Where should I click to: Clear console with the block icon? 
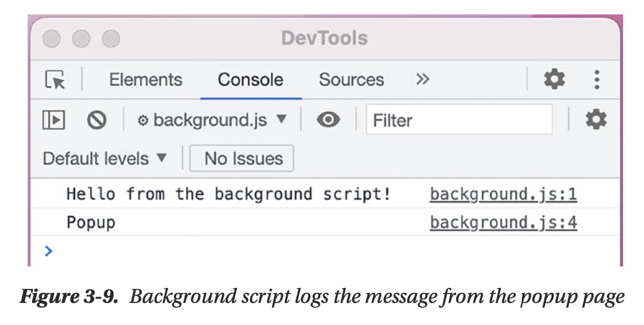(x=97, y=120)
